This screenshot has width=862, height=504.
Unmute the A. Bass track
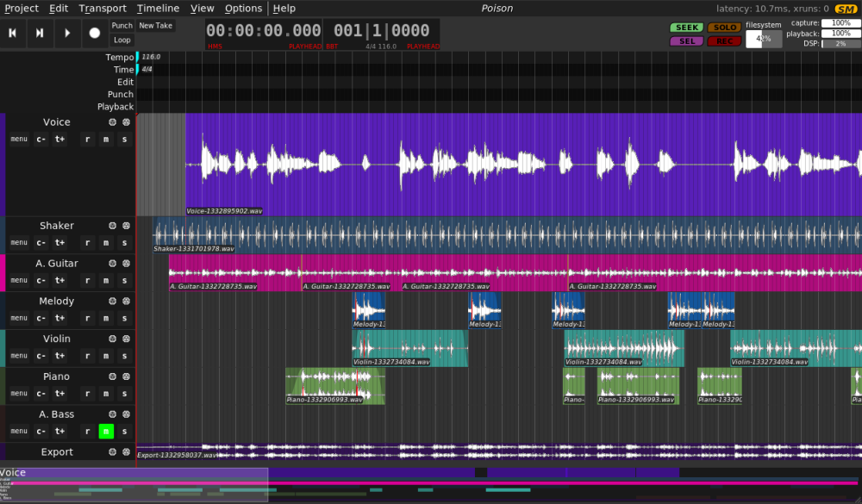106,431
